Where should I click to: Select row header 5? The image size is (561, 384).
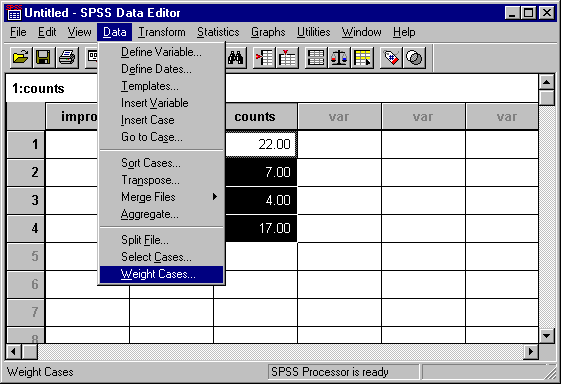(26, 256)
